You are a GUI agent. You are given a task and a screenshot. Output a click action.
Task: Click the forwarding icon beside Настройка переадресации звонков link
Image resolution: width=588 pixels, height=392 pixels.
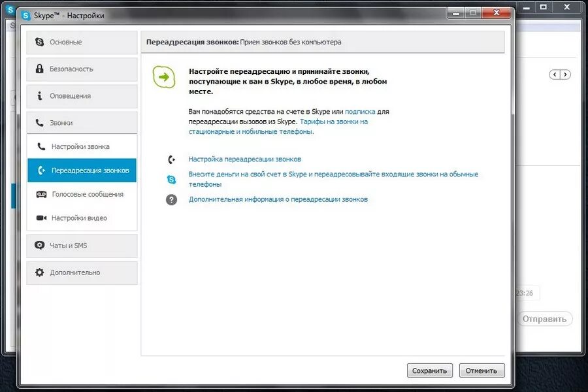point(171,160)
